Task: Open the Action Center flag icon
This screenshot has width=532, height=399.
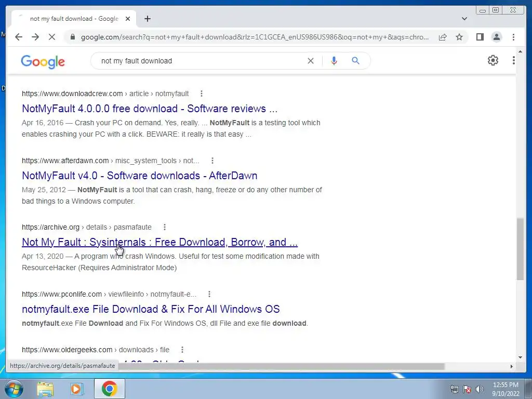Action: point(467,389)
